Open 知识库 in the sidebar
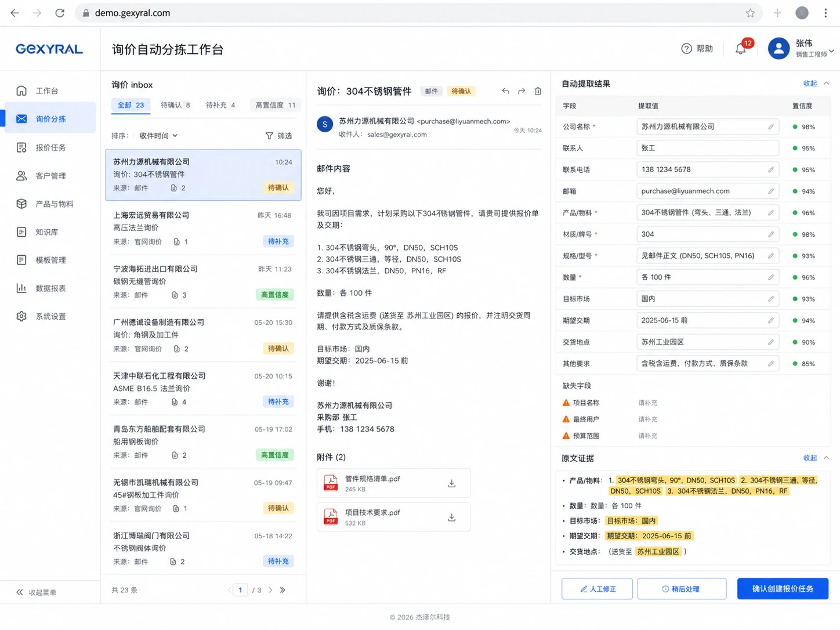This screenshot has height=630, width=840. 50,232
